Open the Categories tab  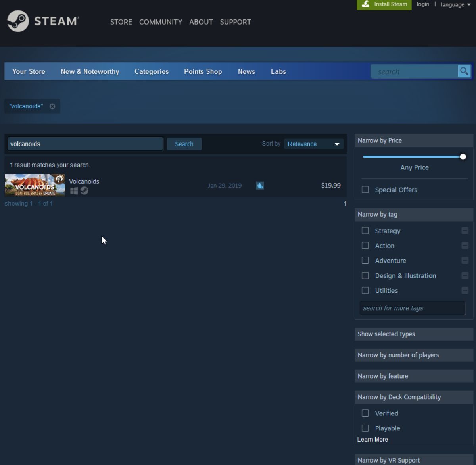152,71
